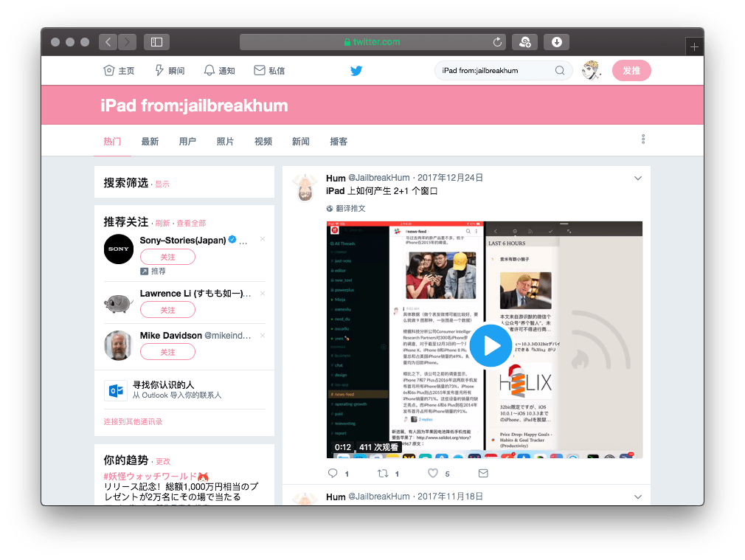Send tweet via direct message envelope
The width and height of the screenshot is (745, 560).
point(483,473)
